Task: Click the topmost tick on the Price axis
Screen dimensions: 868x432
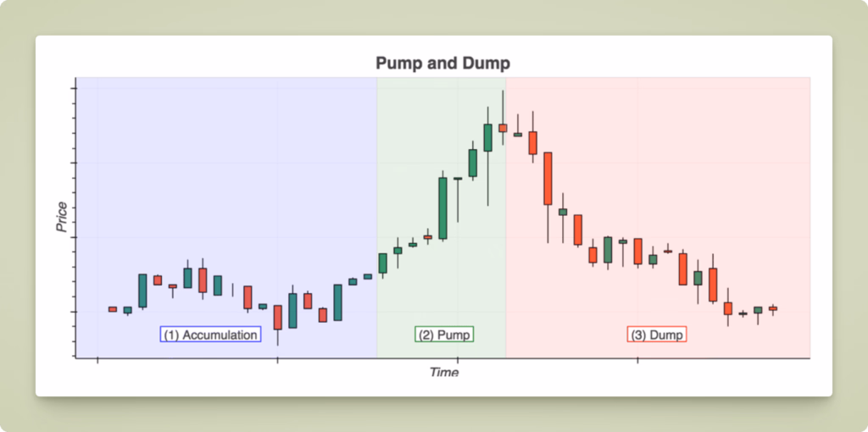Action: [75, 88]
